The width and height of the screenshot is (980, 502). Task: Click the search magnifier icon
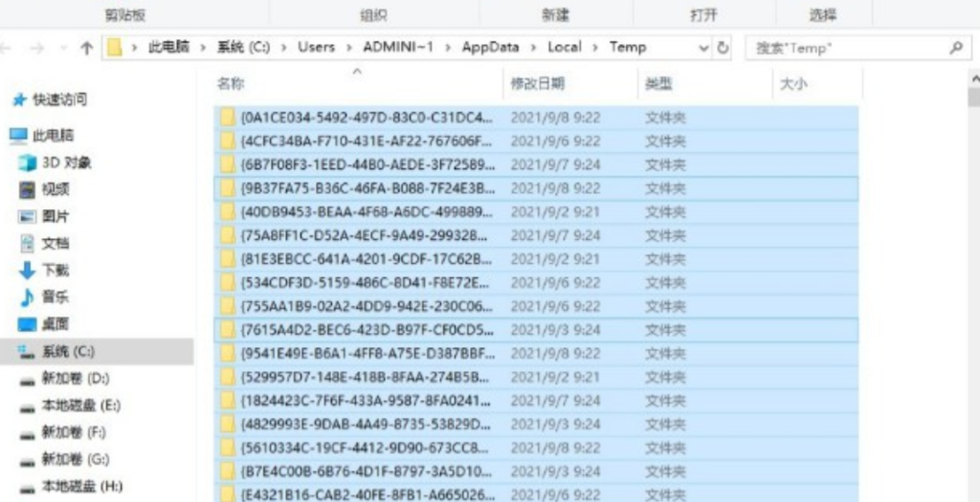[954, 48]
